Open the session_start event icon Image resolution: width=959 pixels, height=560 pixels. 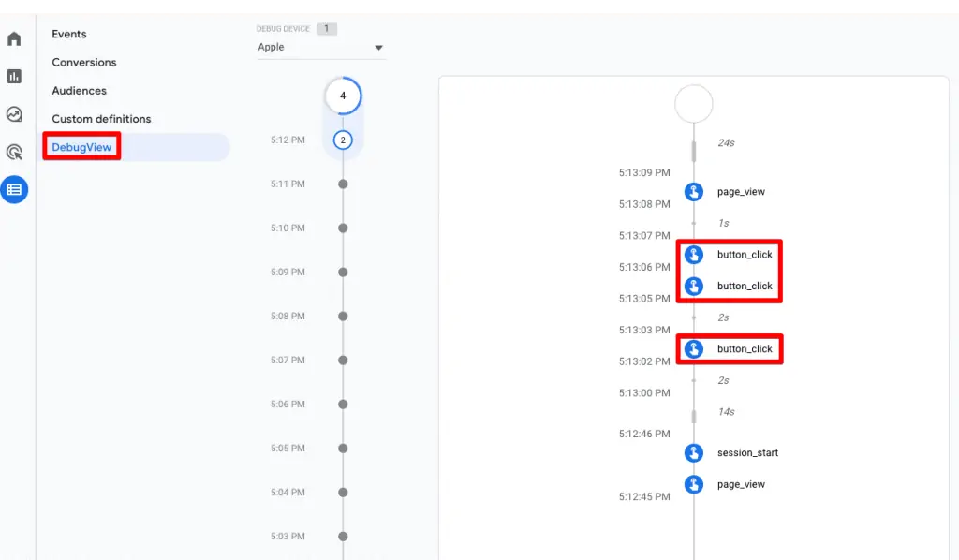click(x=693, y=452)
